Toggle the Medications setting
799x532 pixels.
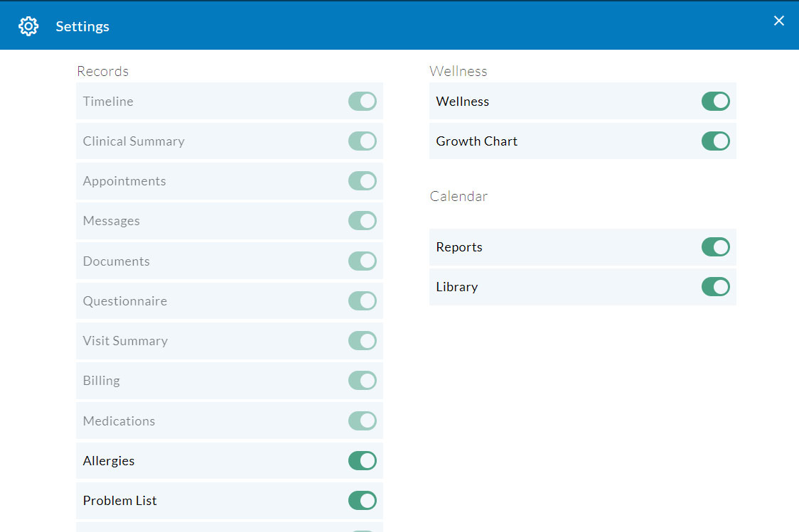click(362, 421)
